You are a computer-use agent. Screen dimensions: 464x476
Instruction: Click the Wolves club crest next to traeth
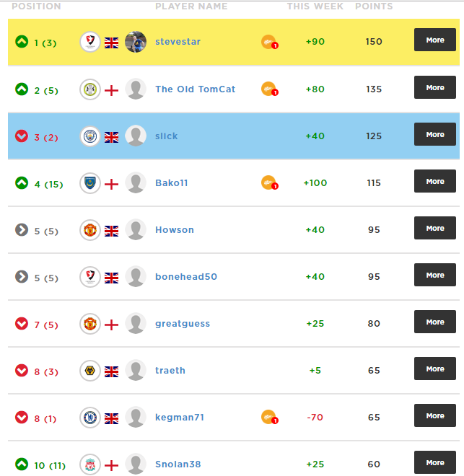90,371
